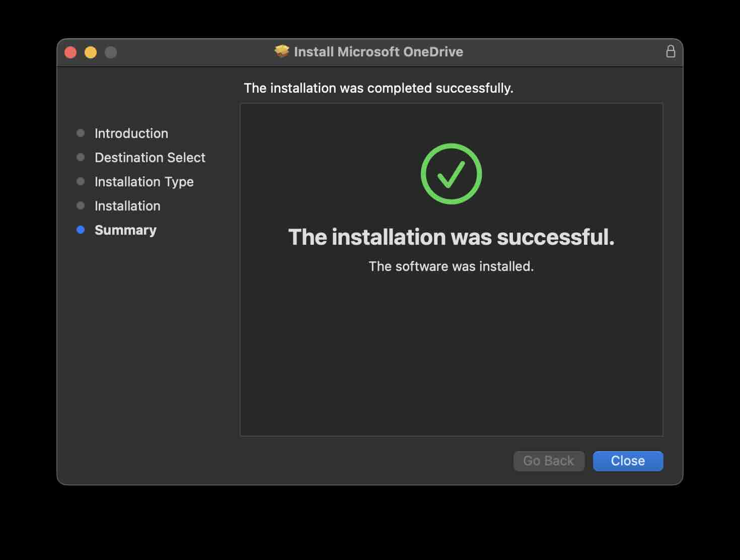Click the gray dot beside Installation
The height and width of the screenshot is (560, 740).
point(81,205)
